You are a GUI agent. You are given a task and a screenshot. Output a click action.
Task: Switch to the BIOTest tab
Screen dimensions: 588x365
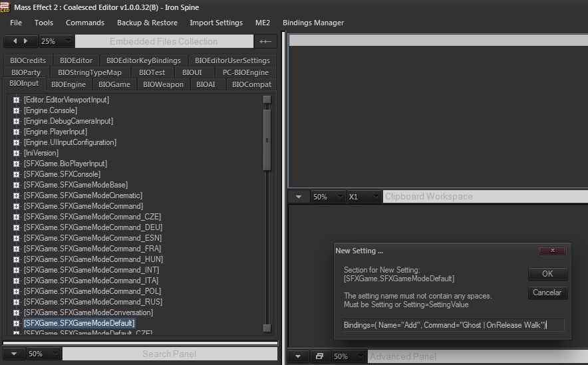point(152,72)
